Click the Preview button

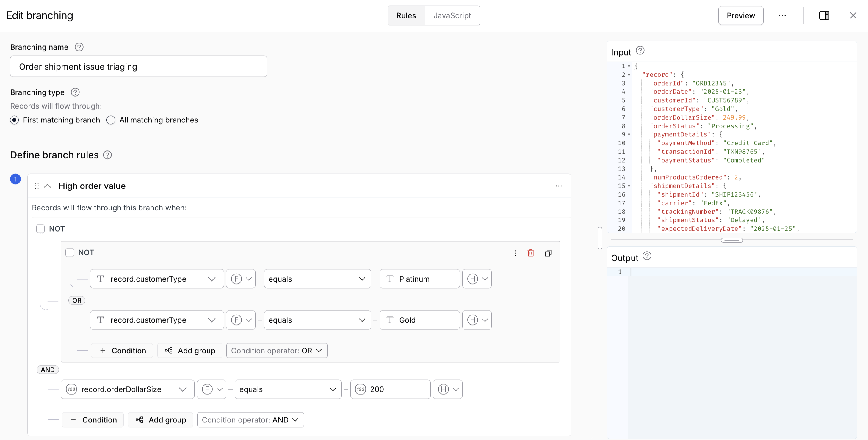click(x=741, y=15)
